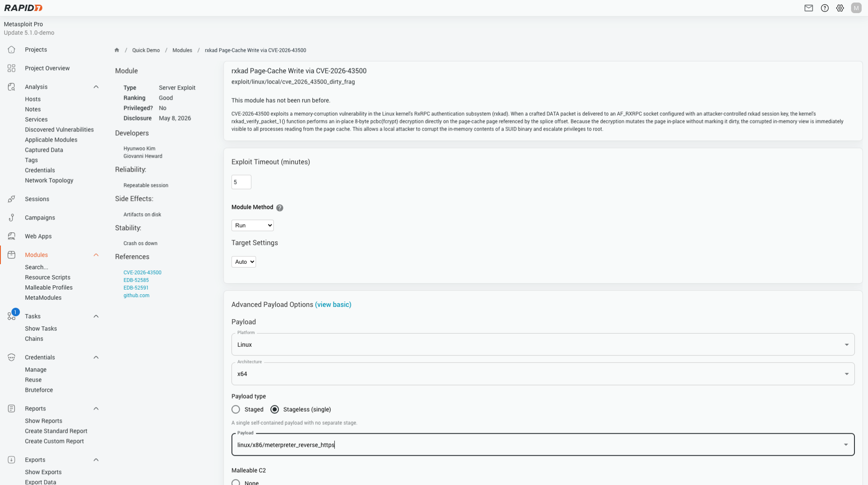The width and height of the screenshot is (868, 485).
Task: Open the user avatar M menu
Action: (x=856, y=8)
